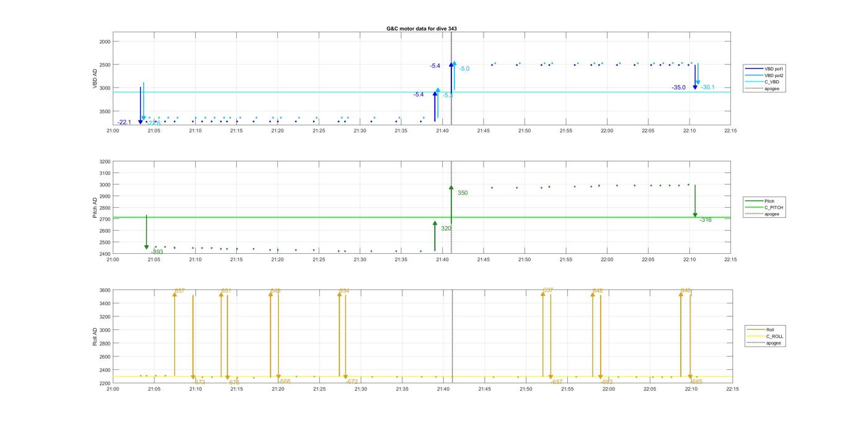Select the '-672' roll move label

(x=352, y=382)
